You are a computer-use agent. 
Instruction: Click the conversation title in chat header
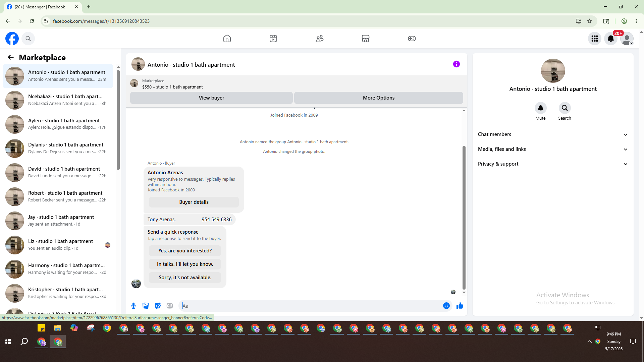(191, 65)
